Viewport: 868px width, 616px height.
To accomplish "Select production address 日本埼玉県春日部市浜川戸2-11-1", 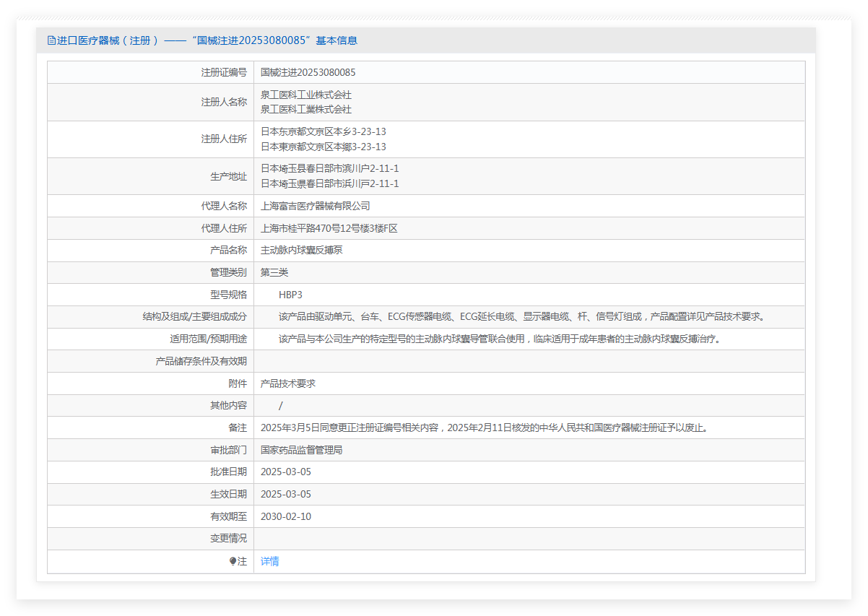I will click(329, 183).
